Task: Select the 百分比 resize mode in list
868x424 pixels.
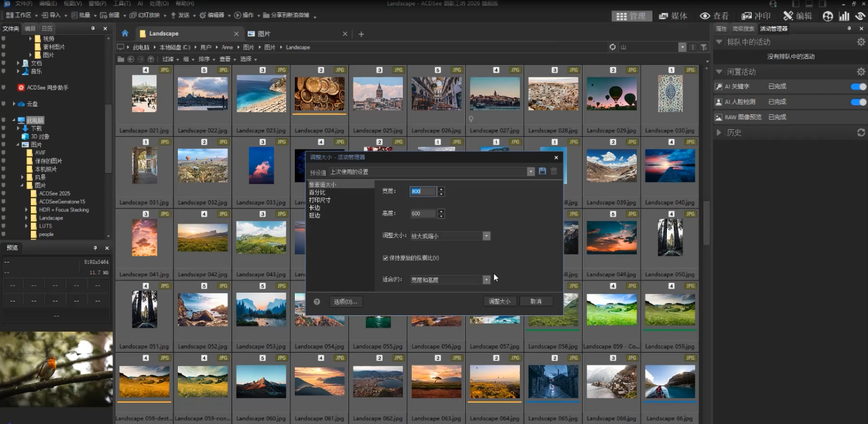Action: pyautogui.click(x=317, y=193)
